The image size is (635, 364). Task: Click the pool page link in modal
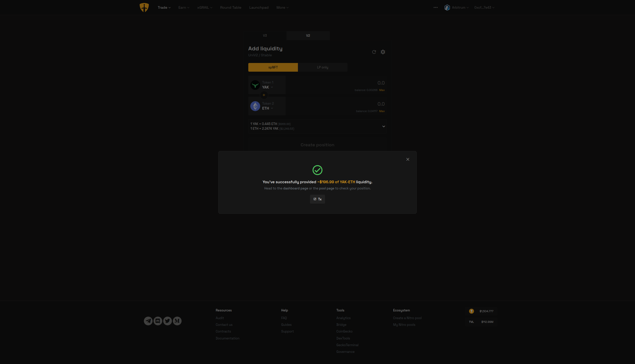click(x=327, y=188)
